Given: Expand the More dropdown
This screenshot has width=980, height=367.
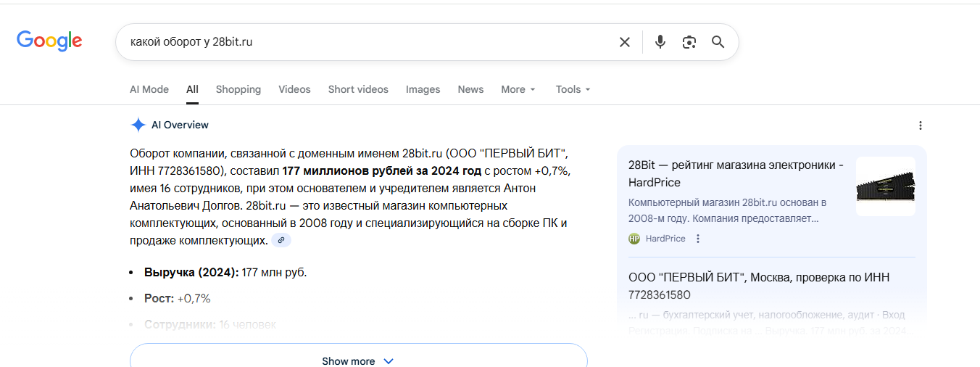Looking at the screenshot, I should click(518, 89).
